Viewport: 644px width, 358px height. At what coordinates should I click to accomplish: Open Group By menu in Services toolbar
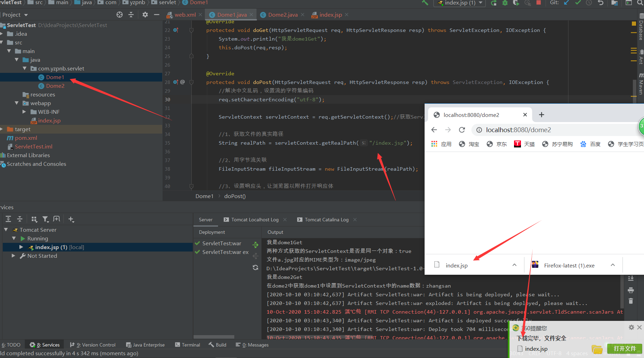[34, 219]
